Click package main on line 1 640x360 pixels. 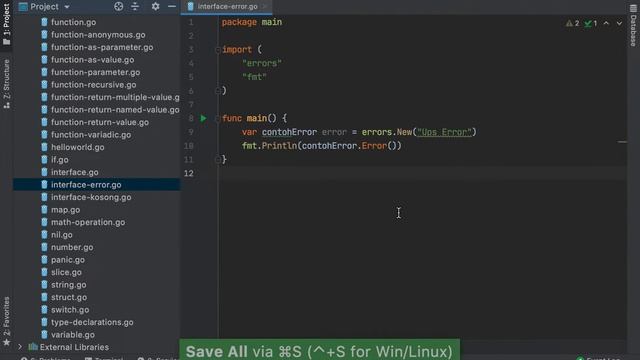pos(252,22)
